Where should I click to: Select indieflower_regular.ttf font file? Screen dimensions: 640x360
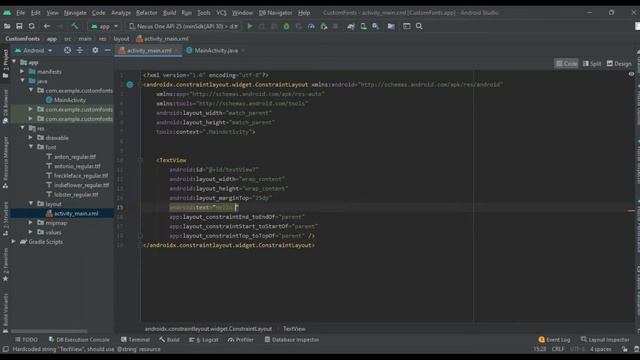point(77,185)
